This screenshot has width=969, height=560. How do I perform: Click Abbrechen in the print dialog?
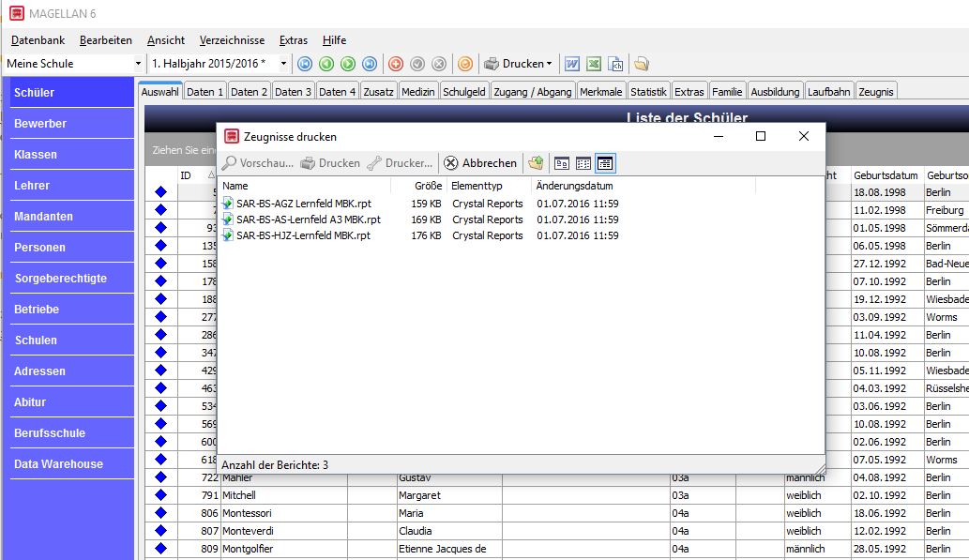[480, 163]
